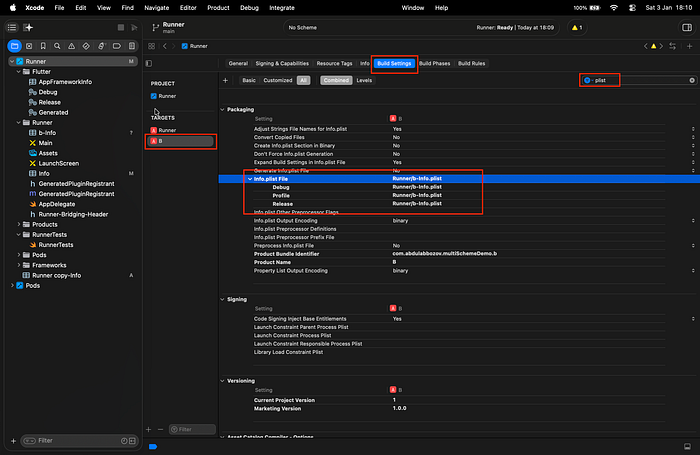This screenshot has width=700, height=455.
Task: Open the Signing & Capabilities tab
Action: tap(282, 63)
